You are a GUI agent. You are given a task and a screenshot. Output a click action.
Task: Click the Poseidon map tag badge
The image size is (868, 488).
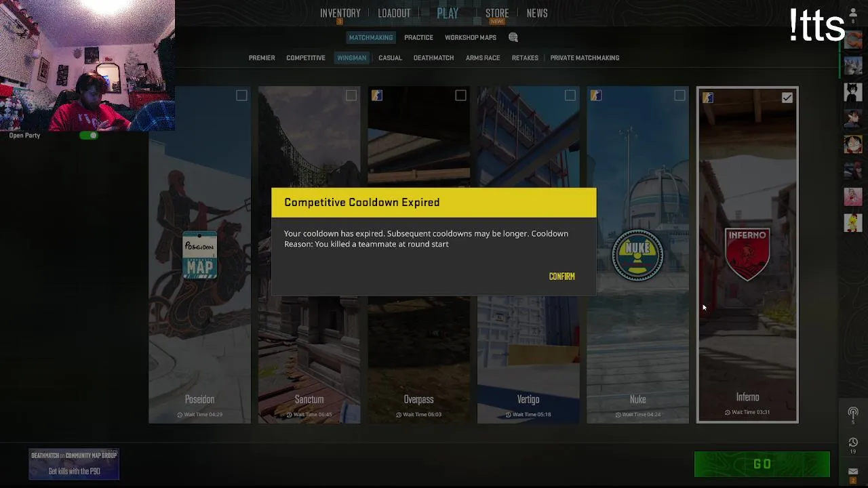(x=199, y=256)
